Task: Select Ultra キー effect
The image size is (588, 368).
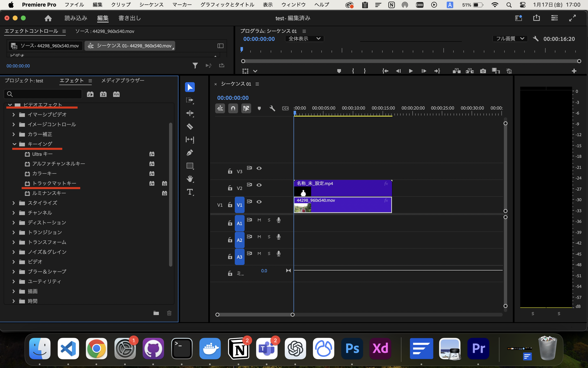Action: point(42,154)
